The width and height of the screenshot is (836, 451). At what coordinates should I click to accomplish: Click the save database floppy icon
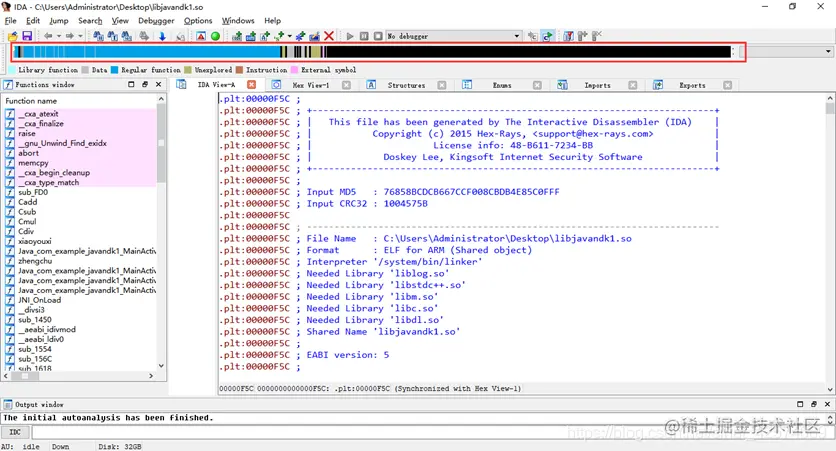[27, 36]
